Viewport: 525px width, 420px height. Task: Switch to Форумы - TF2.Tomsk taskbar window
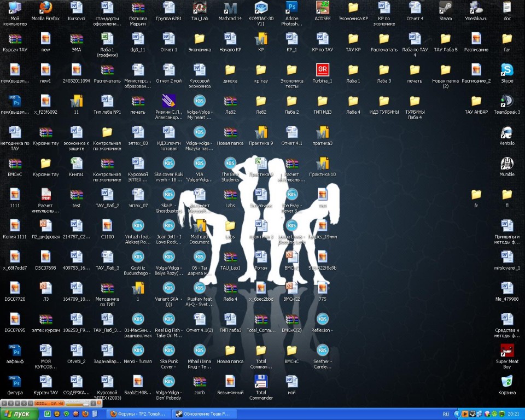(139, 414)
